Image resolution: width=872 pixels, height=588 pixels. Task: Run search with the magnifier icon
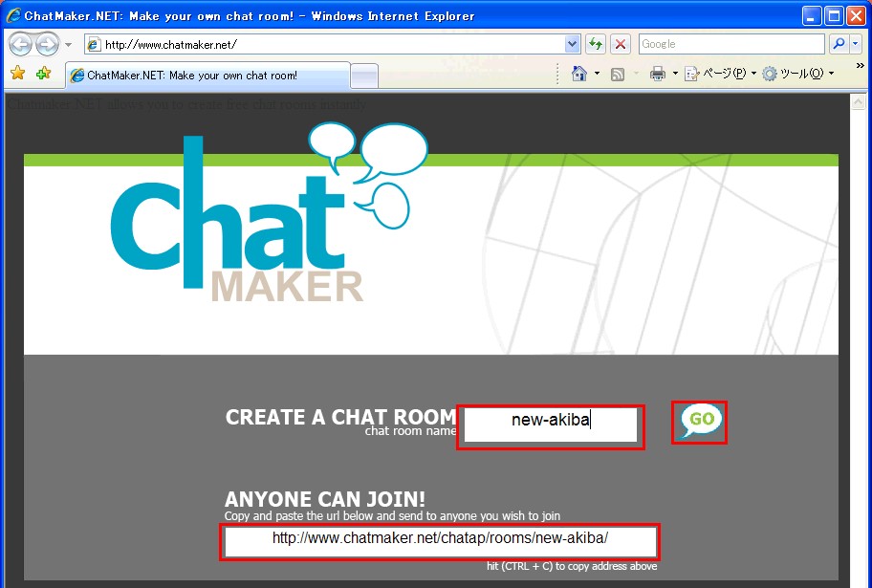pyautogui.click(x=839, y=44)
